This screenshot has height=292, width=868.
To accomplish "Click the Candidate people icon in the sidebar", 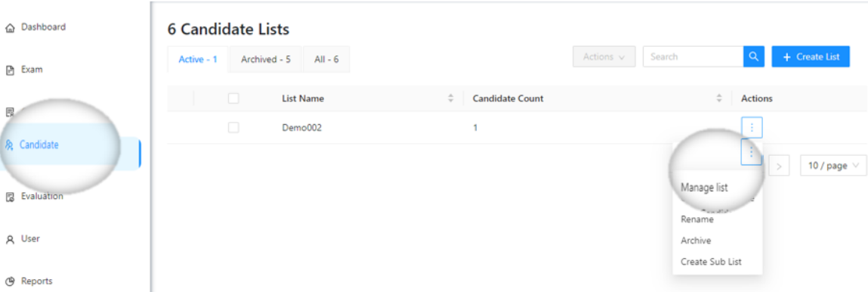I will point(9,146).
